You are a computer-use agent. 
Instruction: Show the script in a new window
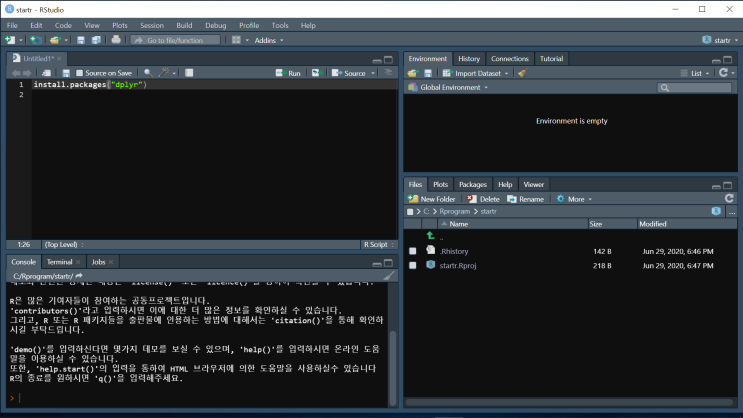click(x=46, y=73)
